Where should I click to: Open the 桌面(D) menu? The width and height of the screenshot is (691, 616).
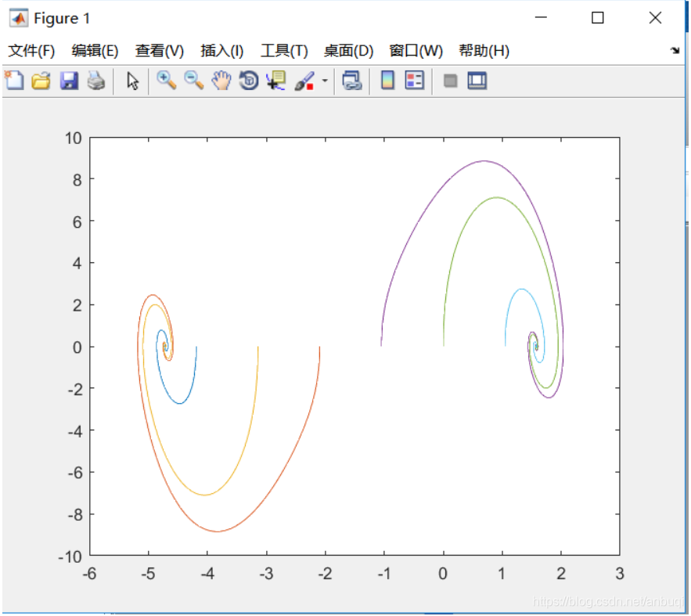click(348, 51)
